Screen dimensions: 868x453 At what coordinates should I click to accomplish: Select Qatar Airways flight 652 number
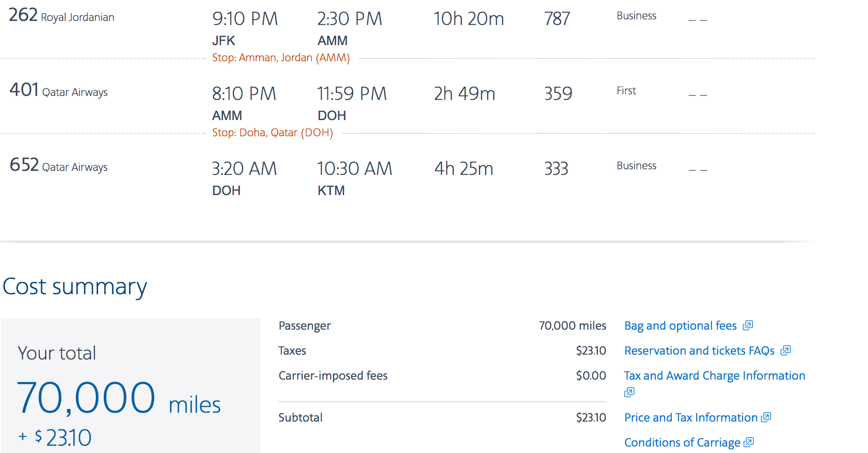coord(24,165)
